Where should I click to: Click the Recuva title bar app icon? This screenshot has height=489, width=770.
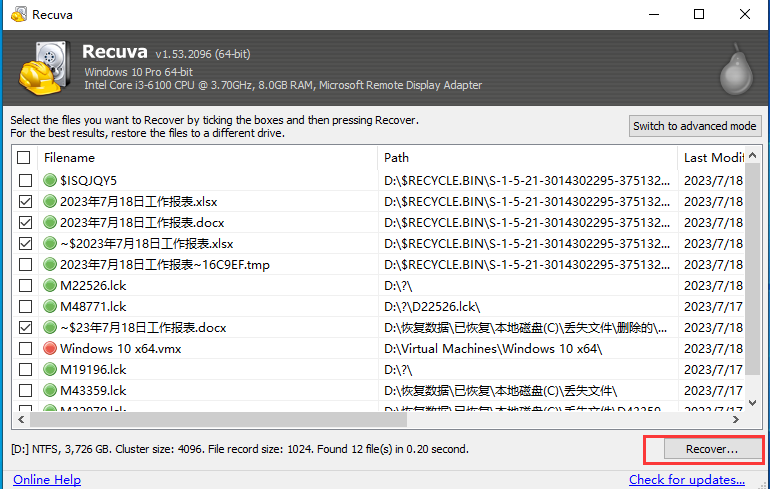coord(19,14)
